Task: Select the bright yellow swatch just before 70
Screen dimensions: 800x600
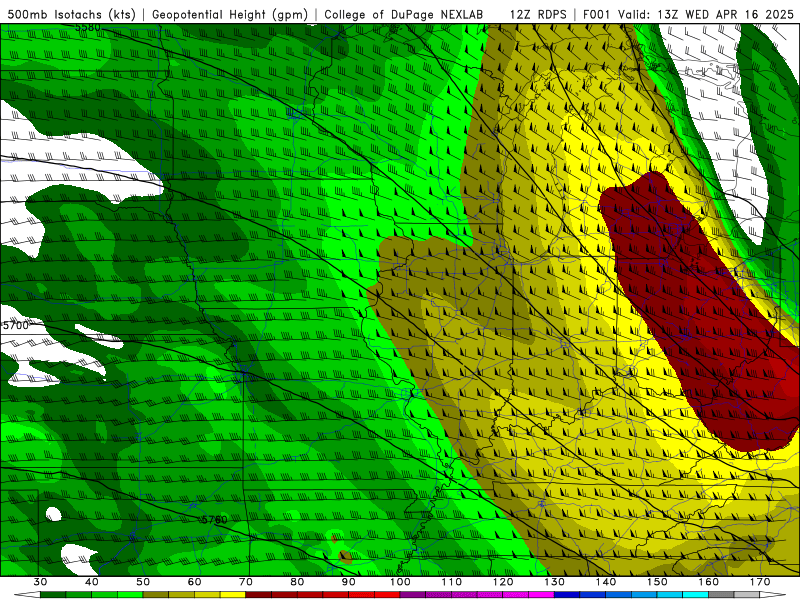Action: (233, 595)
